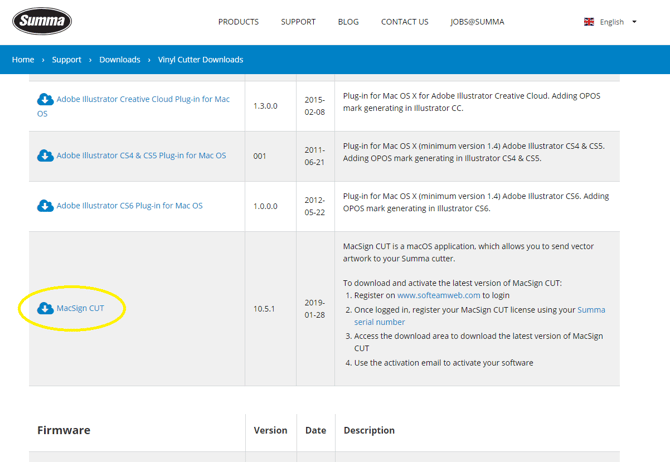Open JOBS@SUMMA page
Viewport: 670px width, 462px height.
point(477,22)
